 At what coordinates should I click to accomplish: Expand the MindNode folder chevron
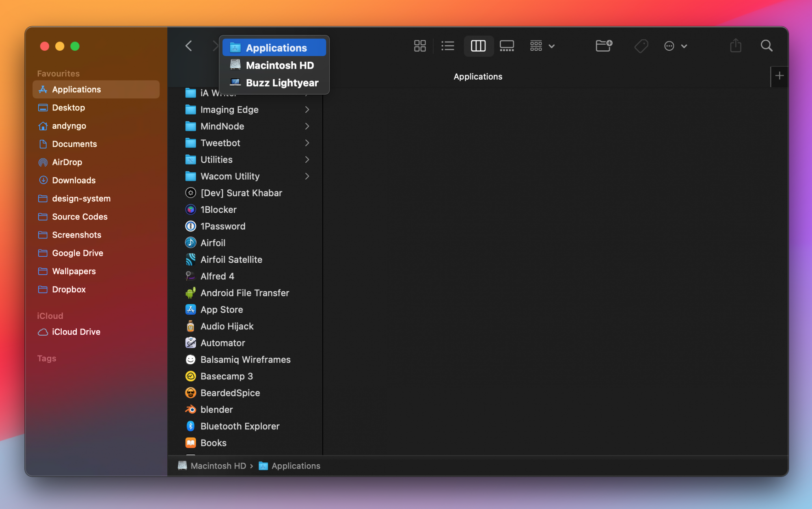pos(307,126)
